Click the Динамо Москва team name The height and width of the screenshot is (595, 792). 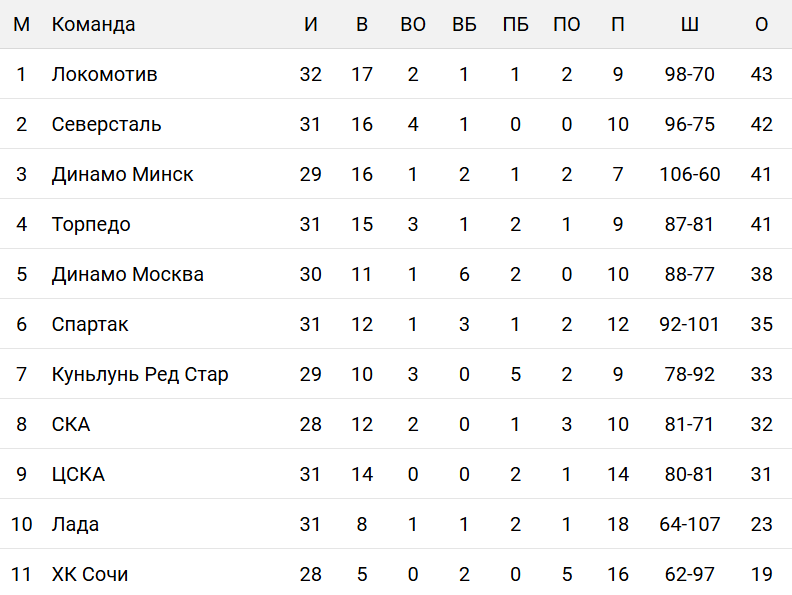tap(127, 274)
